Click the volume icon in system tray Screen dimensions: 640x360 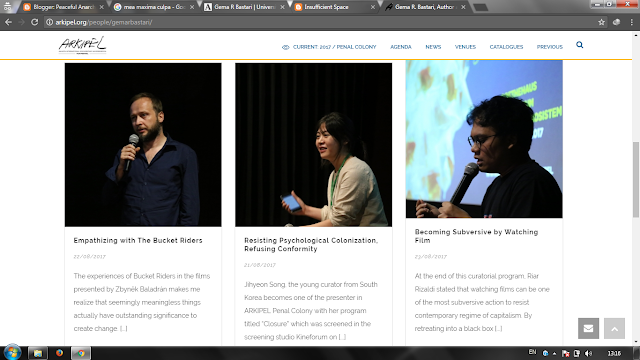(x=588, y=353)
